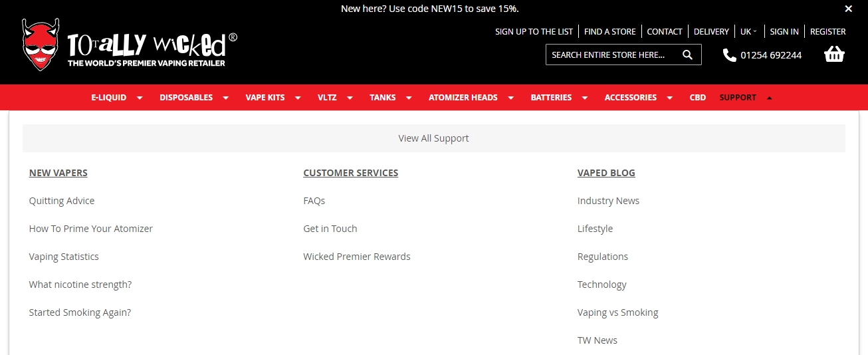Open the FAQs link
Viewport: 868px width, 355px height.
[x=314, y=201]
